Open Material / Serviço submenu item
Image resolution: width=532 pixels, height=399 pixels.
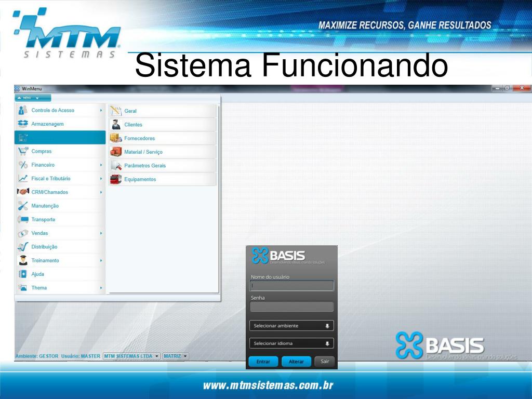(162, 152)
